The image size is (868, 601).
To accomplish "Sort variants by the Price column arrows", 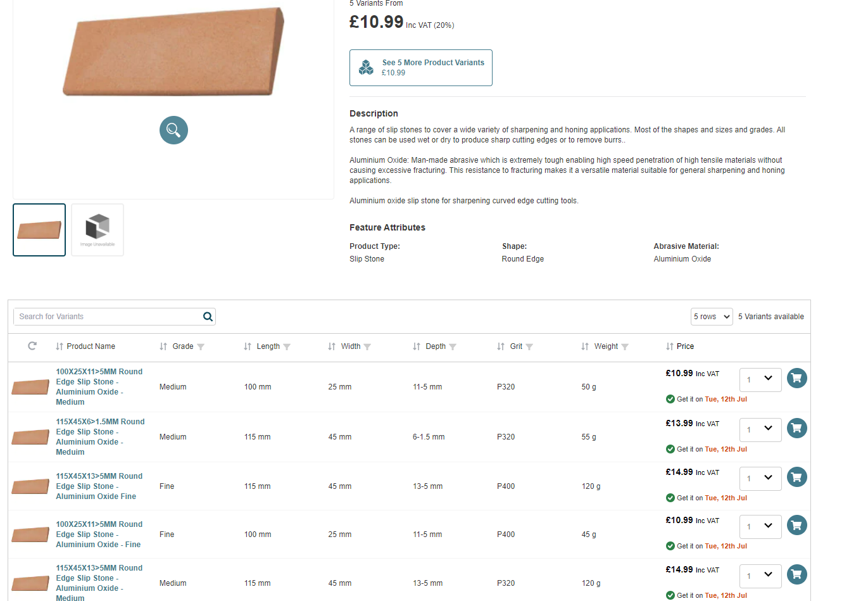I will 669,346.
